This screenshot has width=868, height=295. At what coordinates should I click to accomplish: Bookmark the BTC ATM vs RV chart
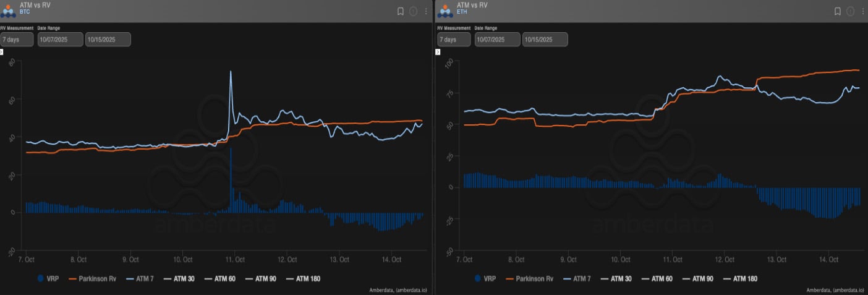(401, 11)
